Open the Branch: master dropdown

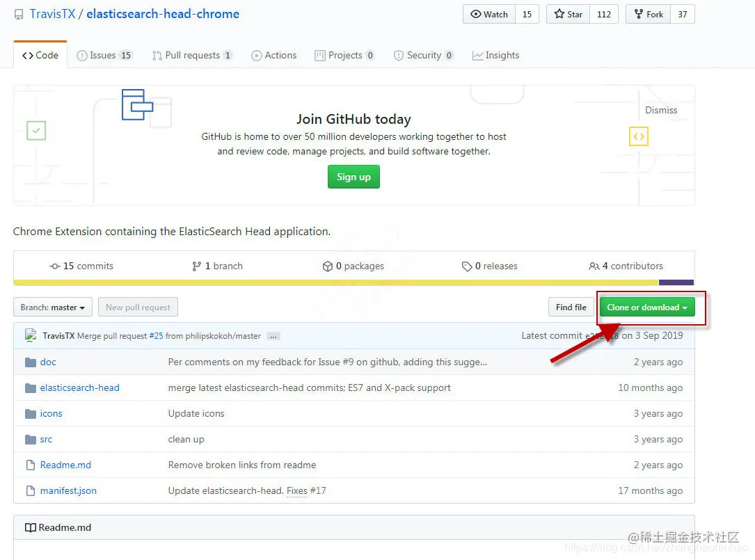pos(53,307)
